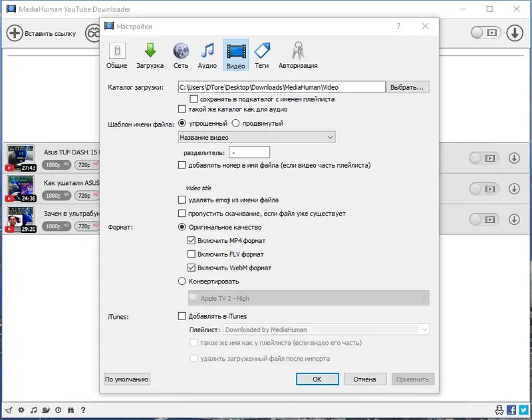Switch to the Сеть settings tab
The image size is (532, 420).
tap(181, 55)
